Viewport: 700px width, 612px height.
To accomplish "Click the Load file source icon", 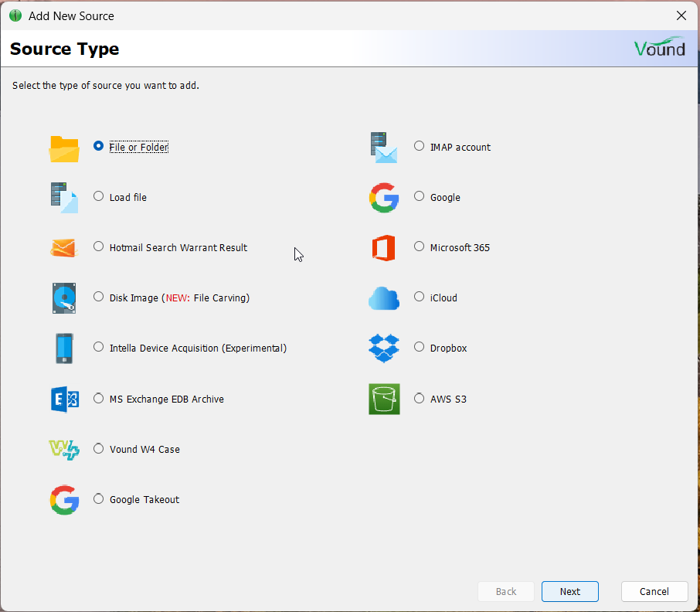I will coord(64,197).
